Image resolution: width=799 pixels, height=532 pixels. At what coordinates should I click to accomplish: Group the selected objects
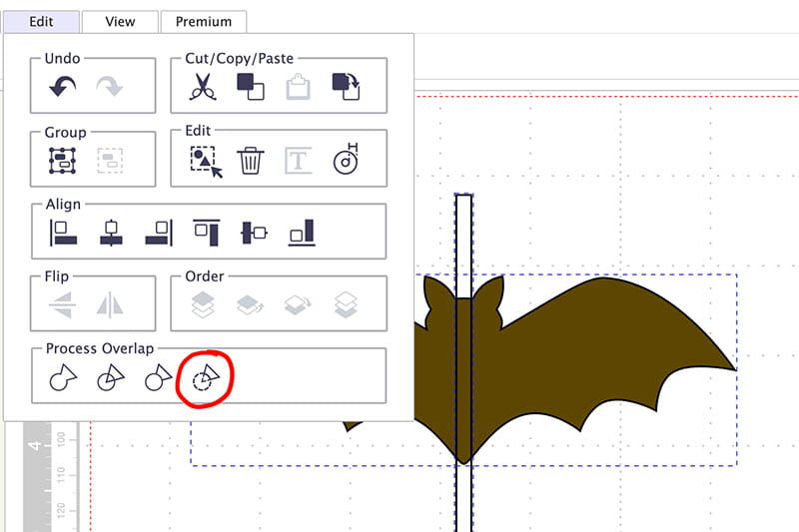[x=62, y=160]
